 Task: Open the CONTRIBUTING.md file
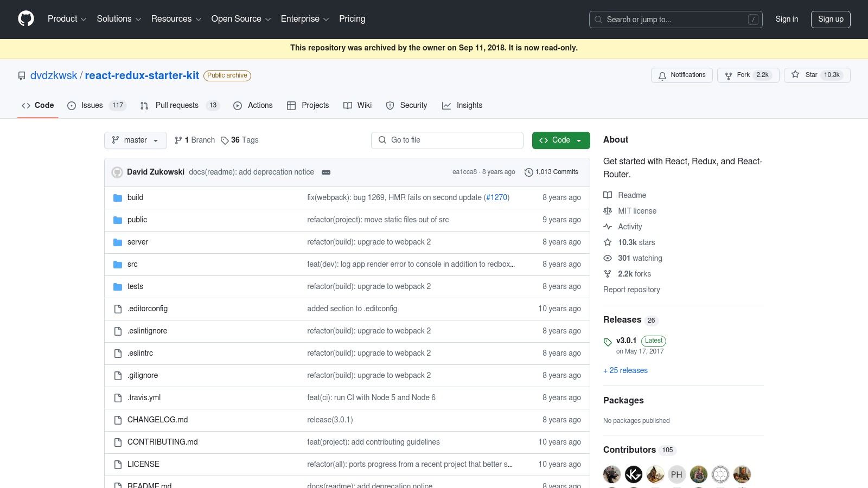(x=163, y=442)
